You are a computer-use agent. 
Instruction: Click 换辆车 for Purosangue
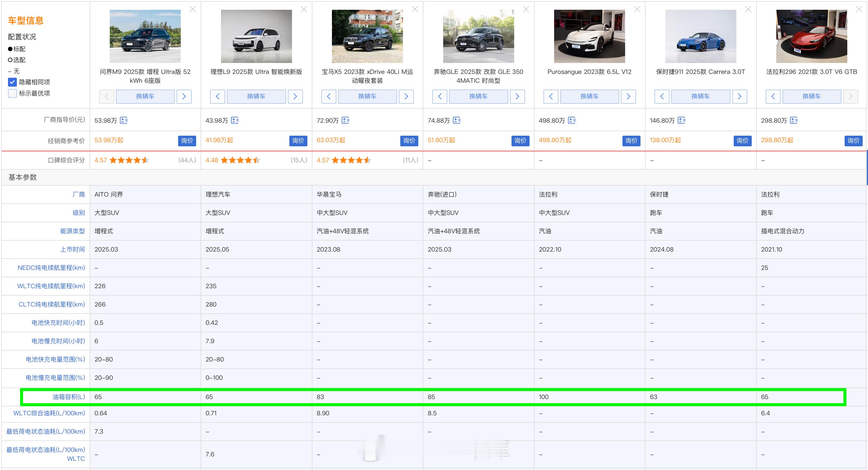coord(590,97)
